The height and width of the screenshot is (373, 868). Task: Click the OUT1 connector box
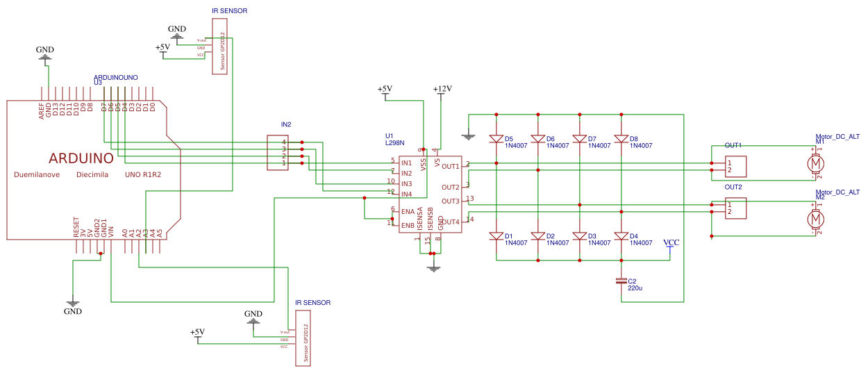point(735,167)
